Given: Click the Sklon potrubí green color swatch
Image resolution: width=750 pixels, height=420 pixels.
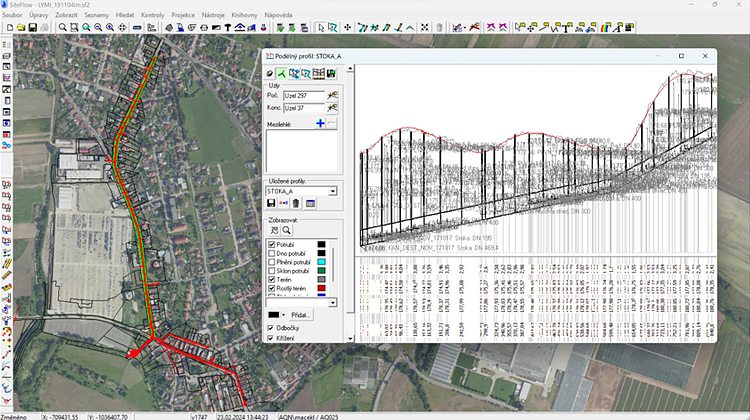Looking at the screenshot, I should tap(321, 270).
